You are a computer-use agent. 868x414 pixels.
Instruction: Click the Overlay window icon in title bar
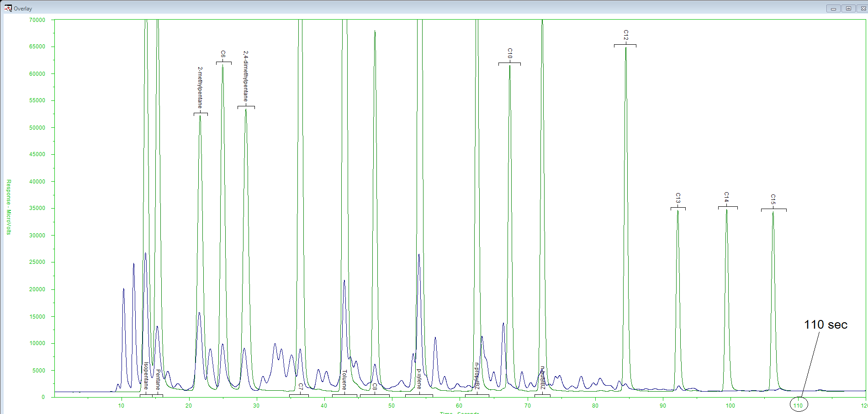pyautogui.click(x=8, y=8)
